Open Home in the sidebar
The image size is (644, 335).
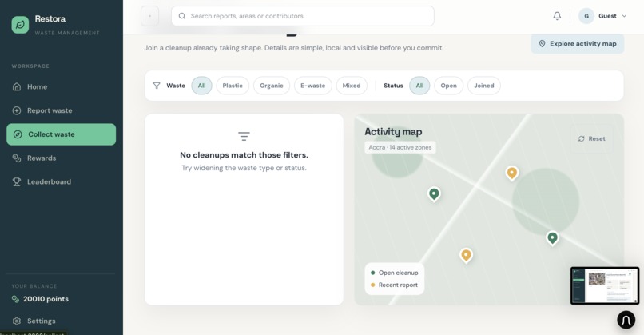[x=62, y=86]
